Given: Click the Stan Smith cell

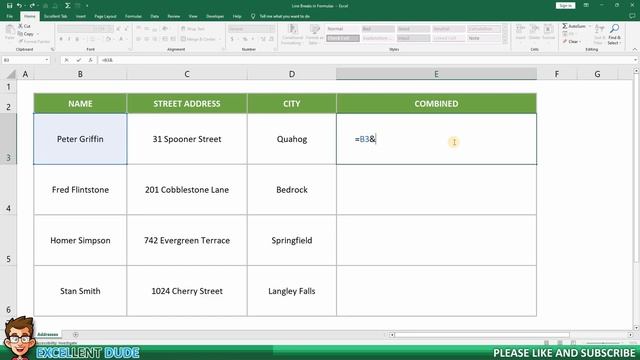Looking at the screenshot, I should [80, 291].
